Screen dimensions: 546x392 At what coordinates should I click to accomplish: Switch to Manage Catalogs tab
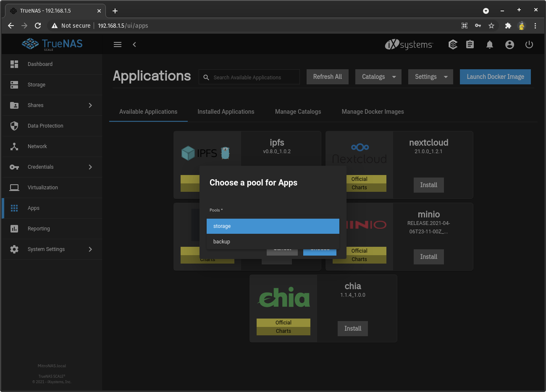pos(298,112)
